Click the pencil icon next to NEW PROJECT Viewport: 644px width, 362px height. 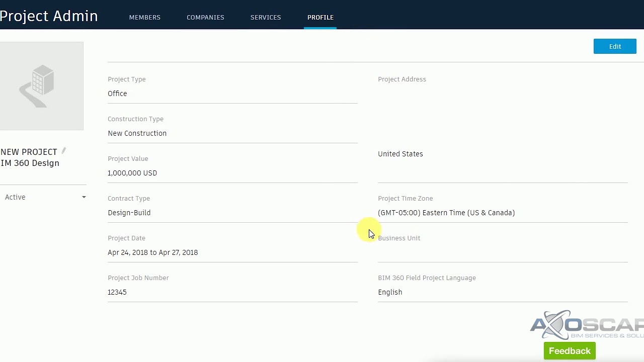(x=64, y=151)
